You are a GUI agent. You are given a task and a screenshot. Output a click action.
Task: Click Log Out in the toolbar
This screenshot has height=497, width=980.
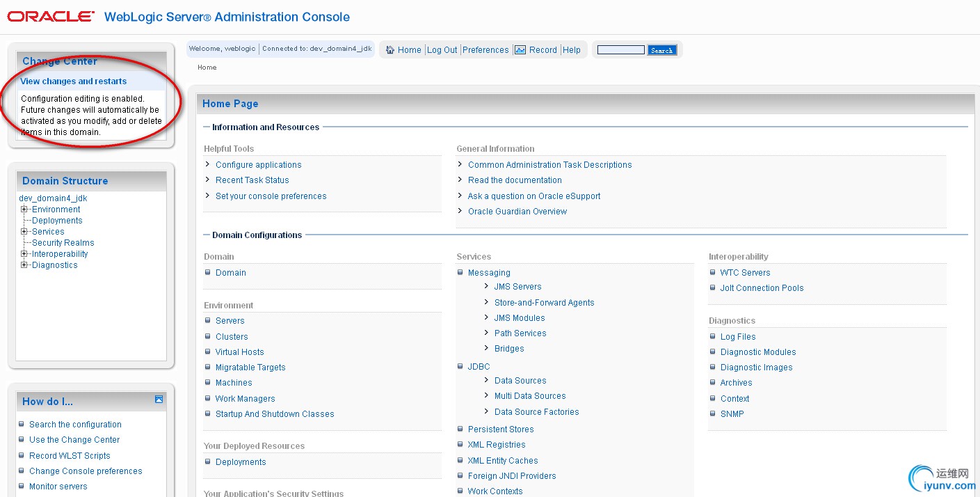[442, 50]
